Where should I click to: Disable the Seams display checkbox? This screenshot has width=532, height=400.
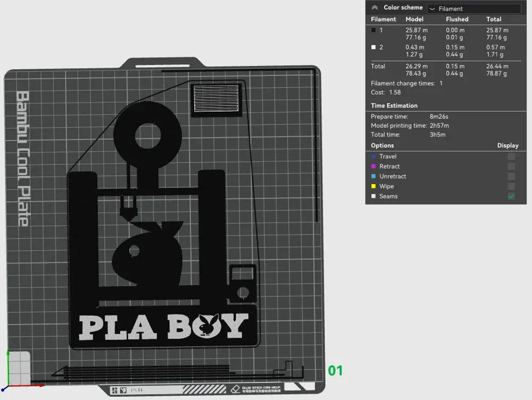coord(511,196)
